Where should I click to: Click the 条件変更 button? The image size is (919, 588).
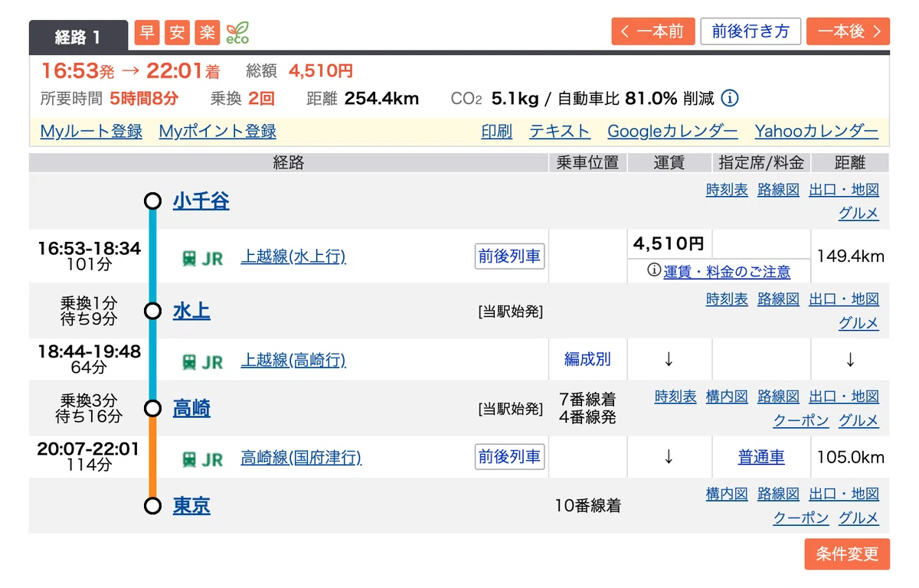coord(847,554)
